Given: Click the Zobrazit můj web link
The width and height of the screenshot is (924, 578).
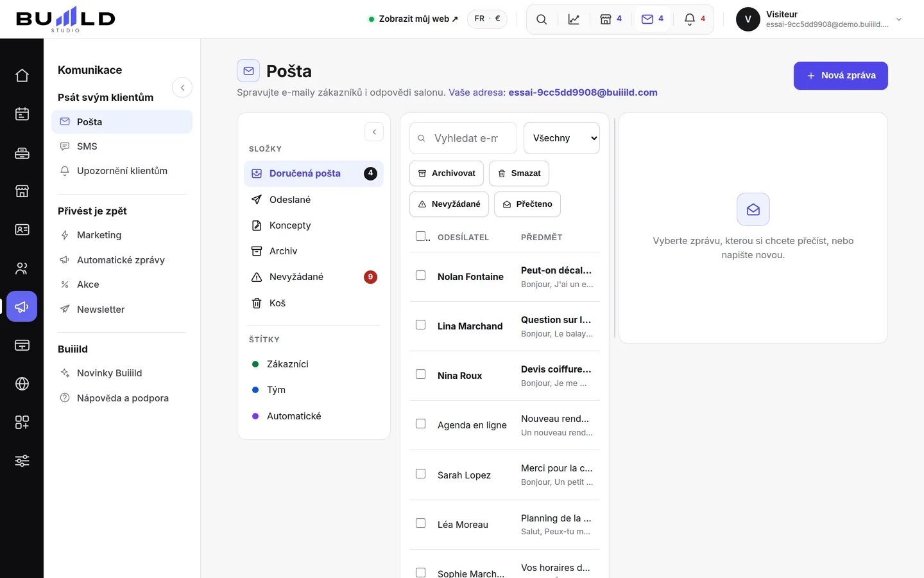Looking at the screenshot, I should pyautogui.click(x=413, y=19).
